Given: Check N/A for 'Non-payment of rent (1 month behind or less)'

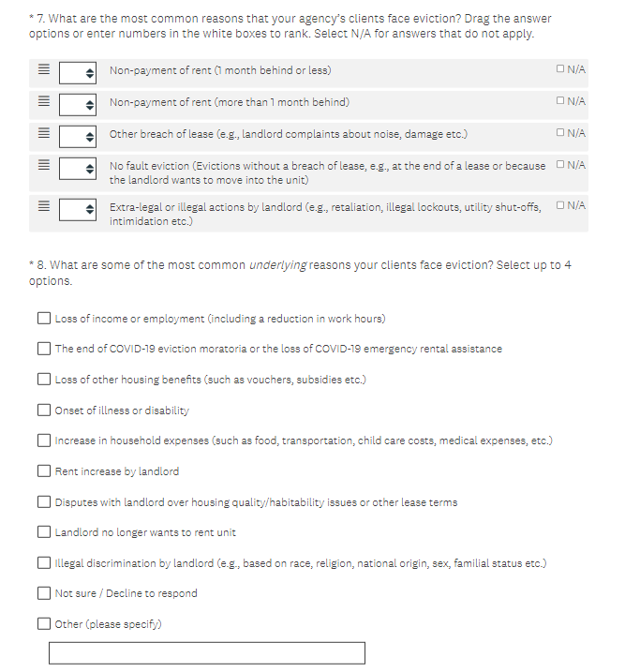Looking at the screenshot, I should pos(560,68).
